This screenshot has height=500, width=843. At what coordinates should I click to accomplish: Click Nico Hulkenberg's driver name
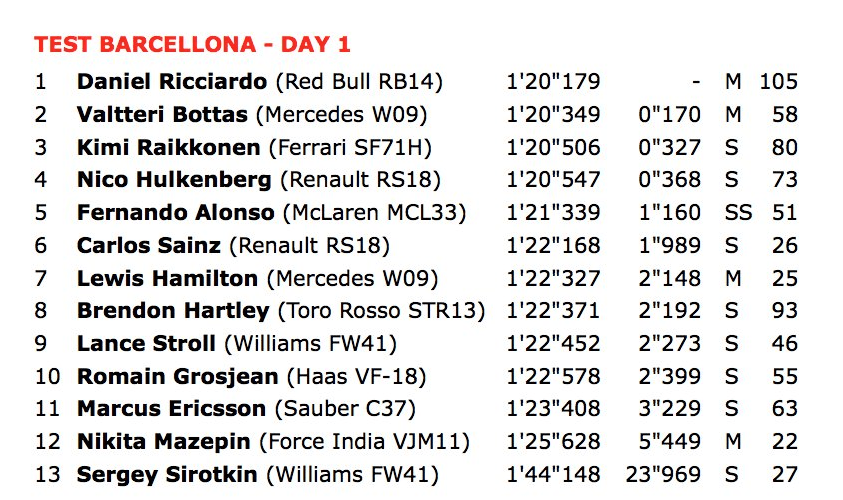[x=174, y=180]
